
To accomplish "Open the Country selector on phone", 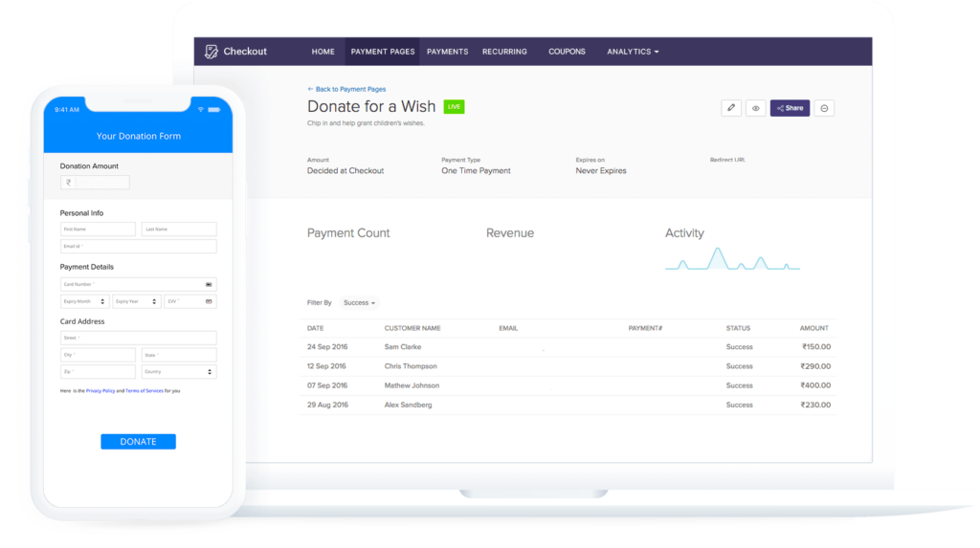I will tap(179, 372).
